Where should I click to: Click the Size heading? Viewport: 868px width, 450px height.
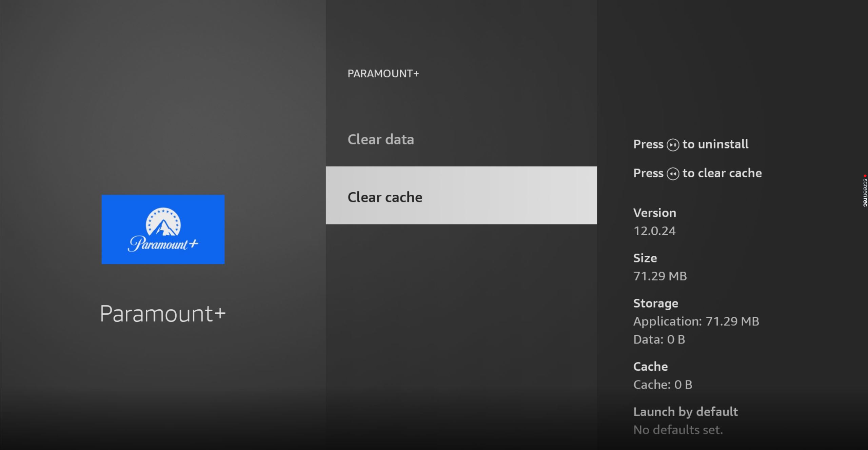pos(645,258)
